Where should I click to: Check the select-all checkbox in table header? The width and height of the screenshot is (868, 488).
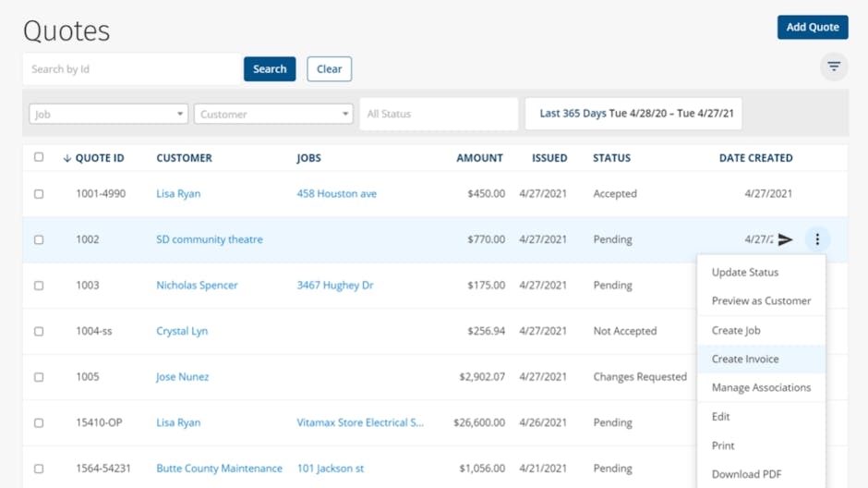tap(39, 157)
